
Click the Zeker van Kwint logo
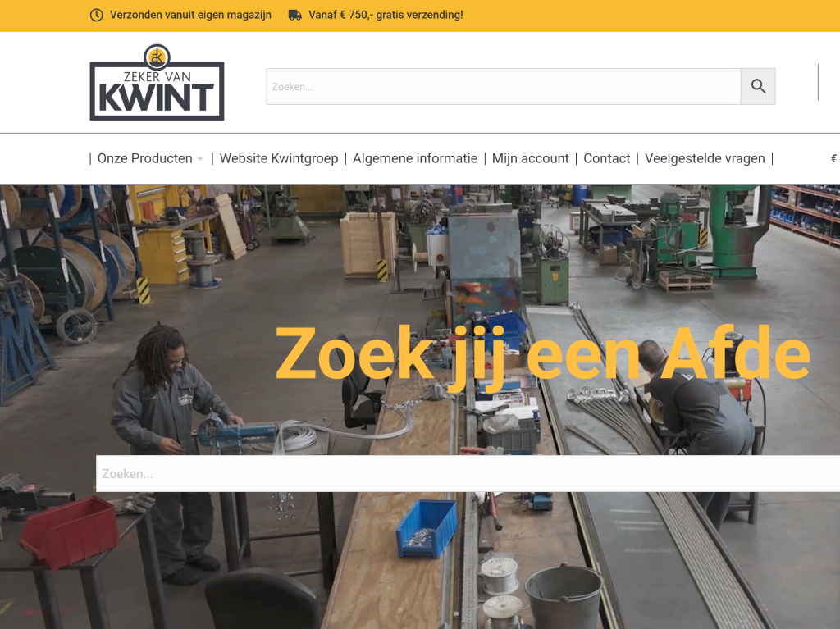(157, 82)
